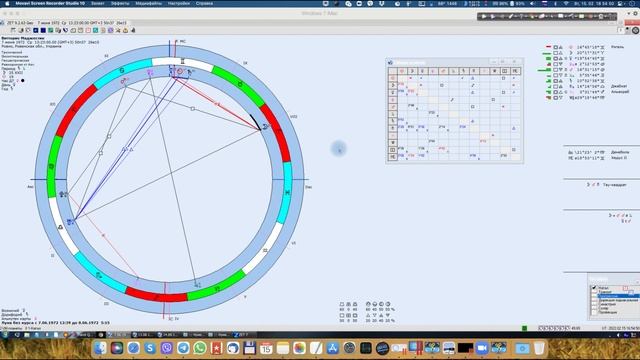Open Skype from the Dock
Screen dimensions: 640x360
click(x=150, y=348)
